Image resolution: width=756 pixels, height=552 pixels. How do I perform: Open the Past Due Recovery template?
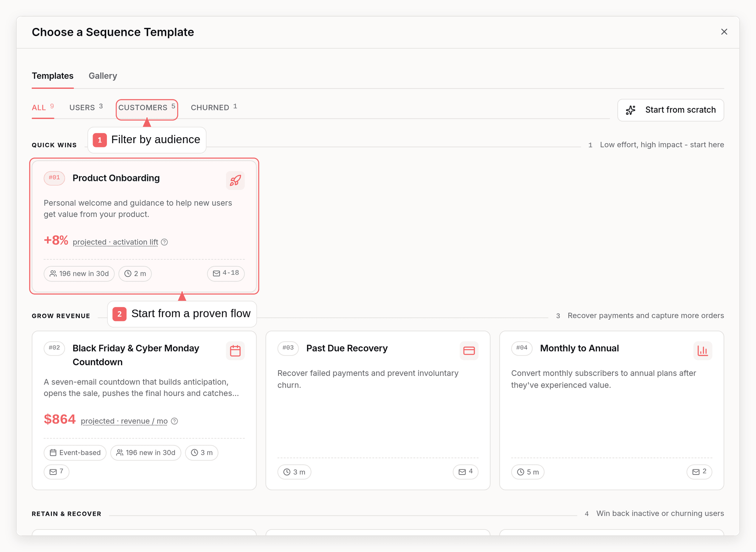347,348
